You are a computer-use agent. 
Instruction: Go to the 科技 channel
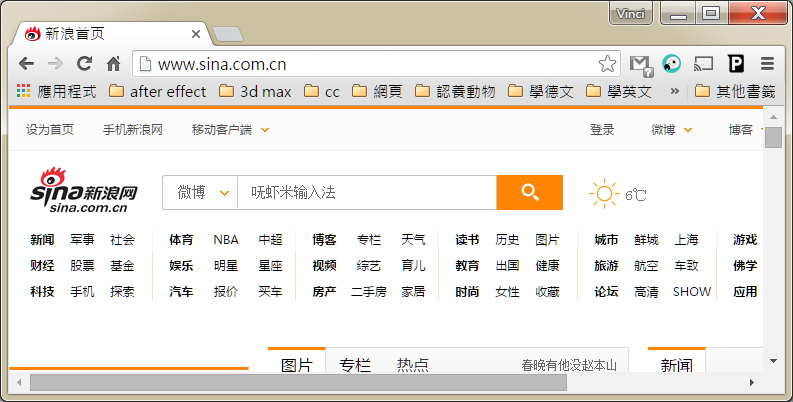click(42, 292)
